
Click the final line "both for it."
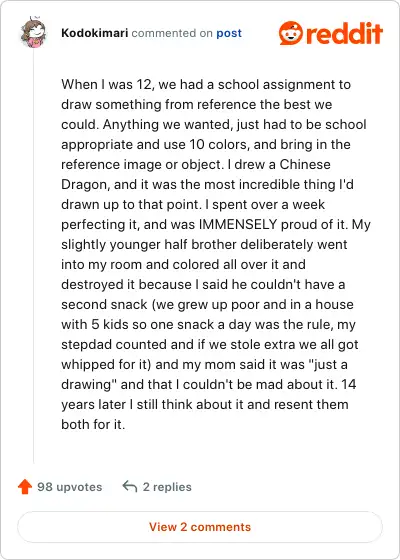[93, 424]
